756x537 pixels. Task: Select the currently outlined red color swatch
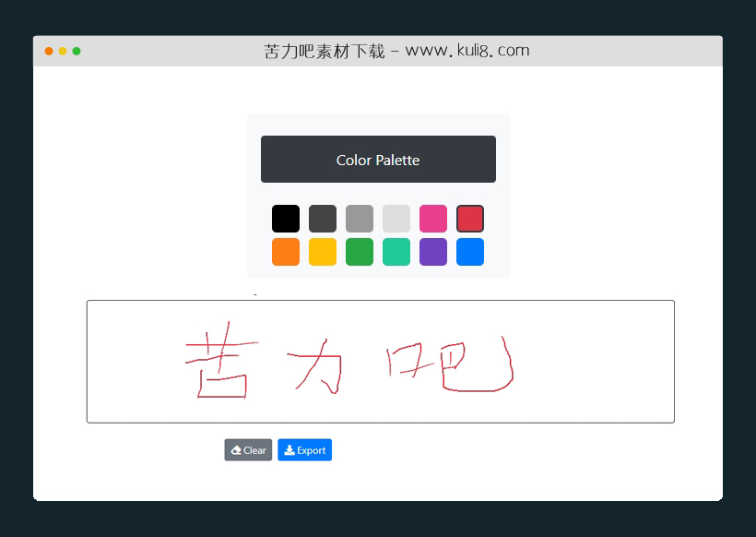(x=470, y=218)
